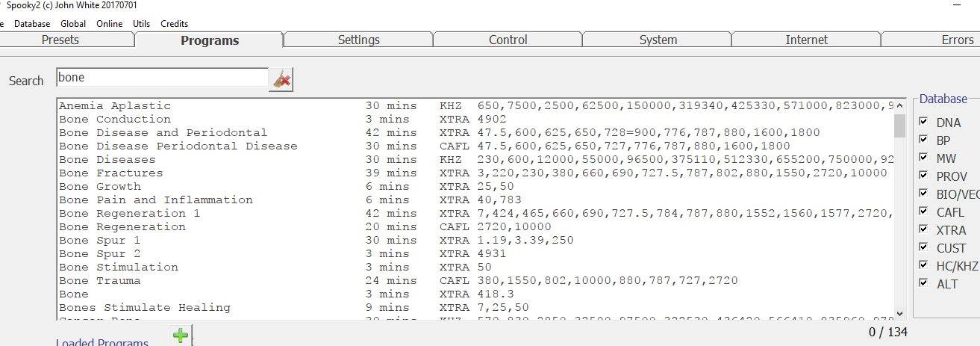The width and height of the screenshot is (980, 346).
Task: Select the Bone Diseases program
Action: tap(475, 159)
